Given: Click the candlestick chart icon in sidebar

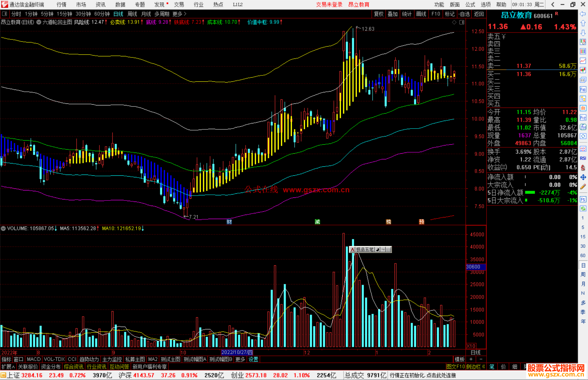Looking at the screenshot, I should [x=583, y=70].
